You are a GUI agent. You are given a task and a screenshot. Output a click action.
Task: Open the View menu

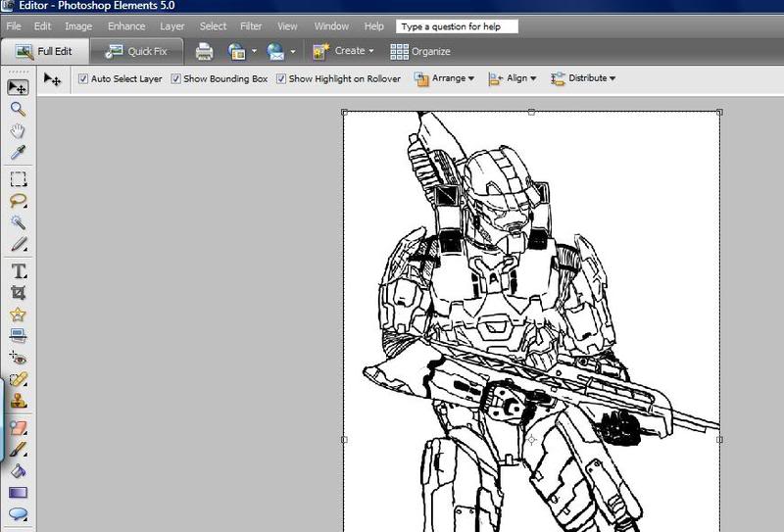[x=287, y=26]
